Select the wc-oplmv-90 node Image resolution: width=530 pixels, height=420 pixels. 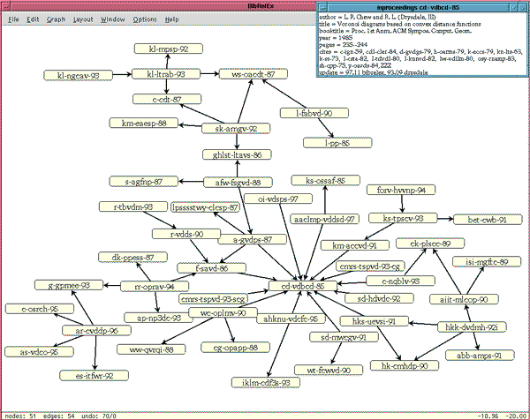[223, 312]
